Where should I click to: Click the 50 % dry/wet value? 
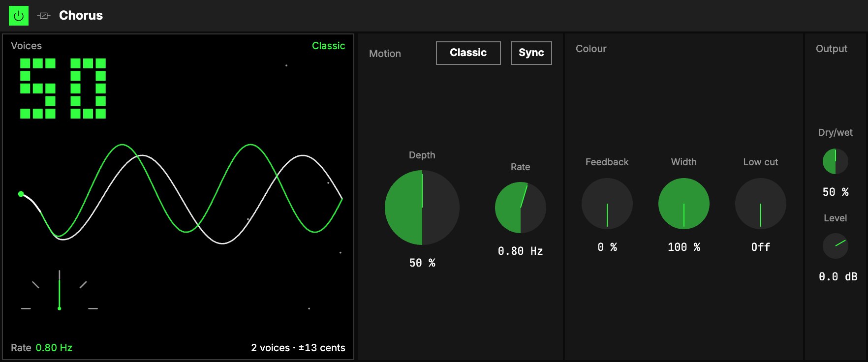[x=836, y=192]
